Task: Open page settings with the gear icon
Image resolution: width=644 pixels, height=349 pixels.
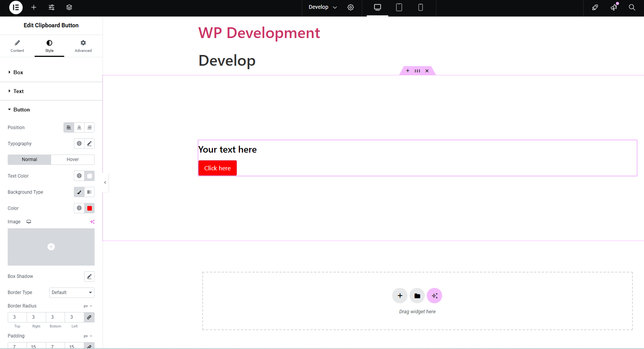Action: (x=350, y=7)
